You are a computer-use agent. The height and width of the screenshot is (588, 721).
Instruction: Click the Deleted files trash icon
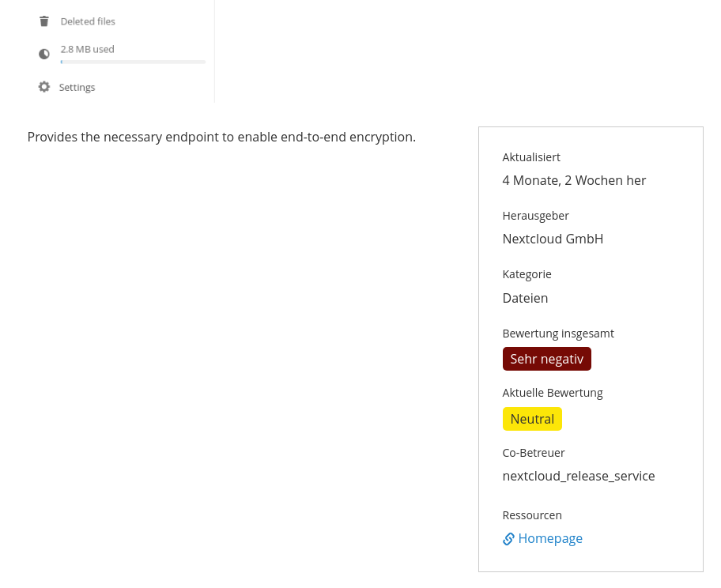coord(44,21)
